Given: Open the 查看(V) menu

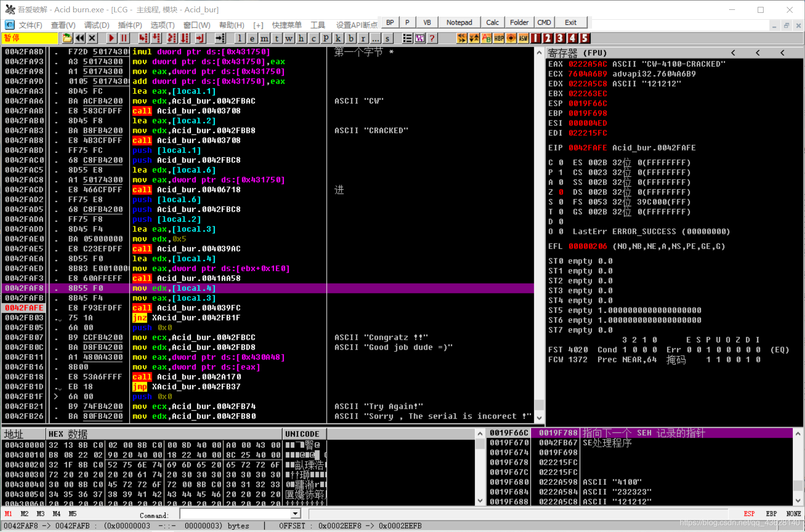Looking at the screenshot, I should point(63,25).
